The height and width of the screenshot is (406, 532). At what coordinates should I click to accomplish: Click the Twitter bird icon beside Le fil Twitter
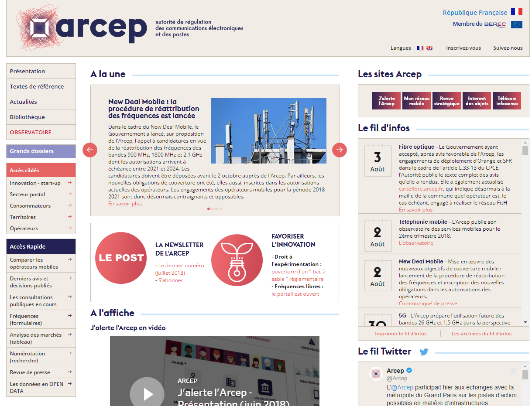coord(424,352)
